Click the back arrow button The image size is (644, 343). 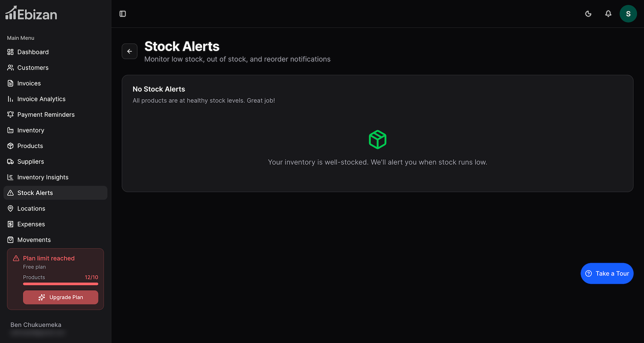[130, 52]
